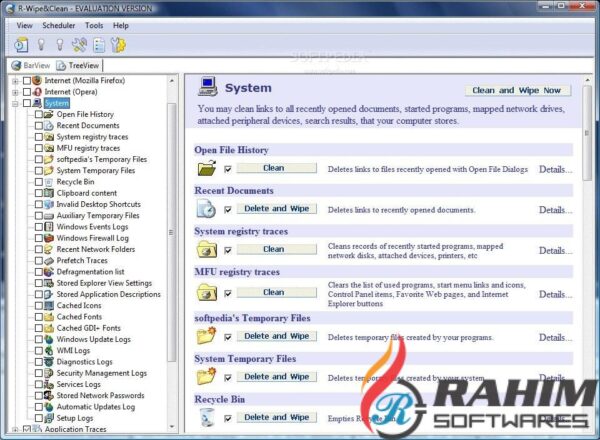Click the Windows Update Logs icon

[x=49, y=339]
